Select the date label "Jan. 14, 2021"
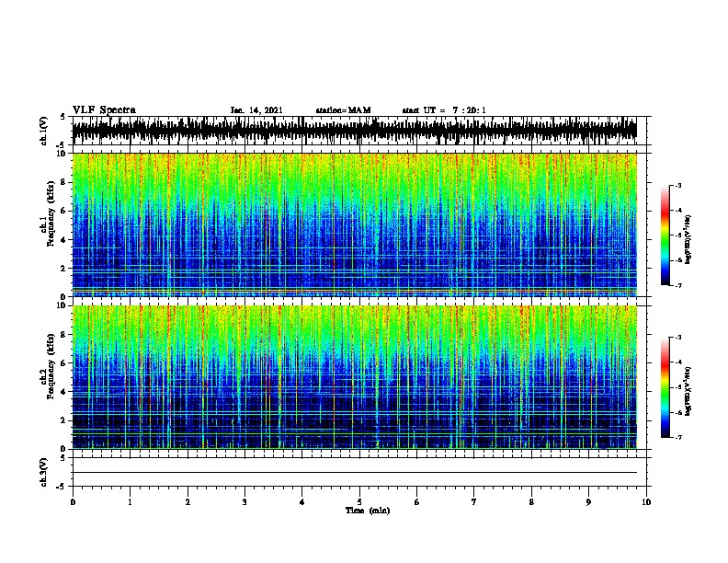This screenshot has width=728, height=563. [256, 110]
